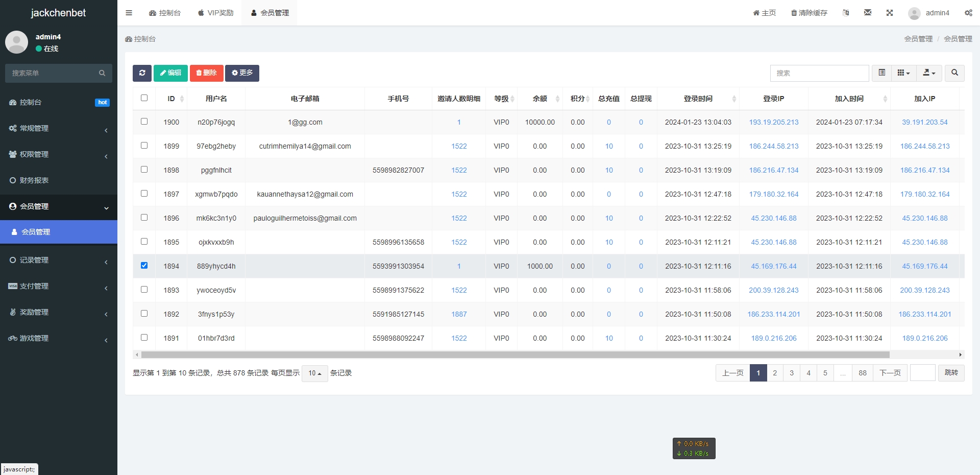Go to page 3 in pagination
Viewport: 980px width, 475px height.
pyautogui.click(x=792, y=373)
